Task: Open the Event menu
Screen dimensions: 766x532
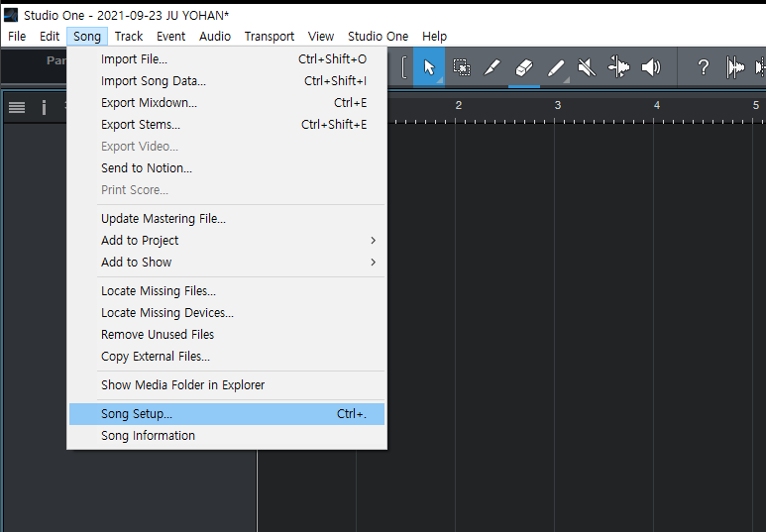Action: 170,36
